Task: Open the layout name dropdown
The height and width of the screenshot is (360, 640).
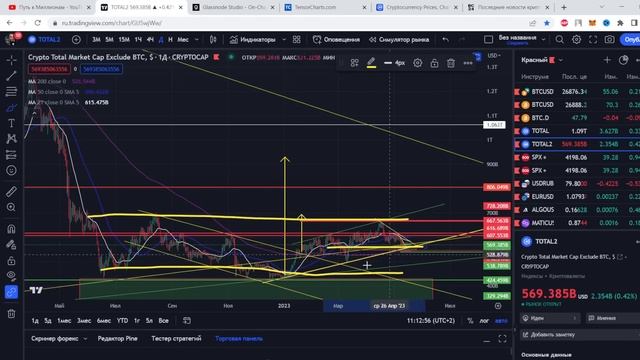Action: 543,40
